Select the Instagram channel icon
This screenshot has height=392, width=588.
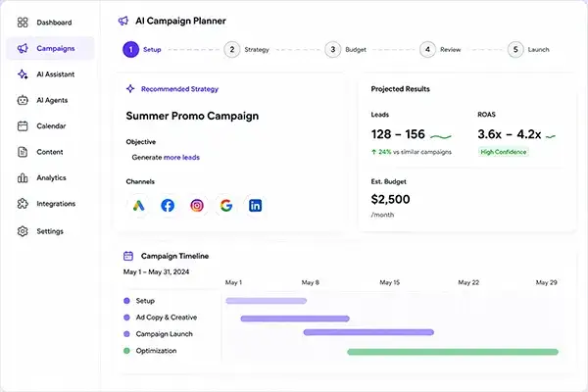pyautogui.click(x=197, y=206)
